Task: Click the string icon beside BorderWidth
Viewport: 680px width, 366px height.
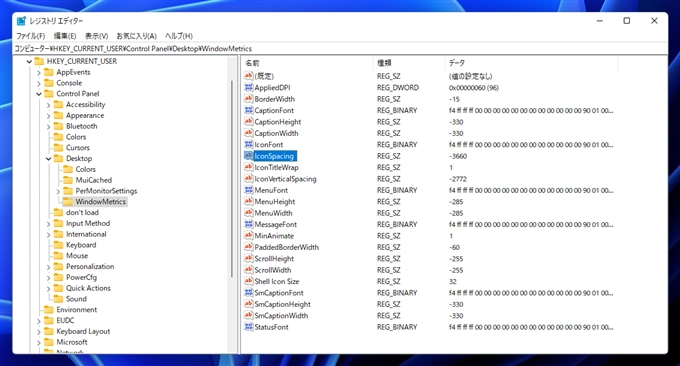Action: 248,98
